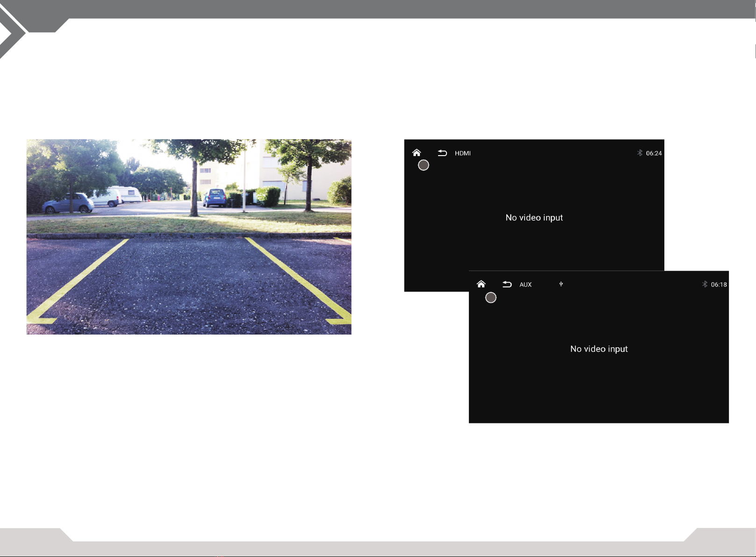Click the gray circle marker on the AUX screen
This screenshot has width=756, height=557.
tap(491, 298)
